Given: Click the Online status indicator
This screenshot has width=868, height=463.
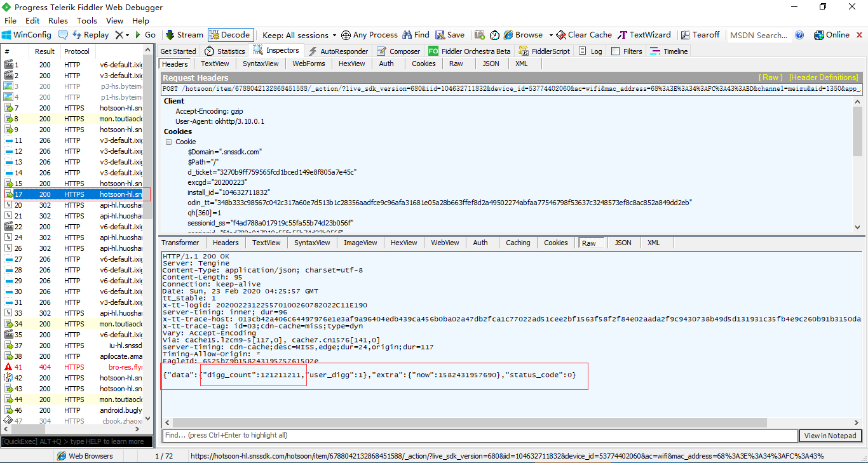Looking at the screenshot, I should pyautogui.click(x=832, y=35).
